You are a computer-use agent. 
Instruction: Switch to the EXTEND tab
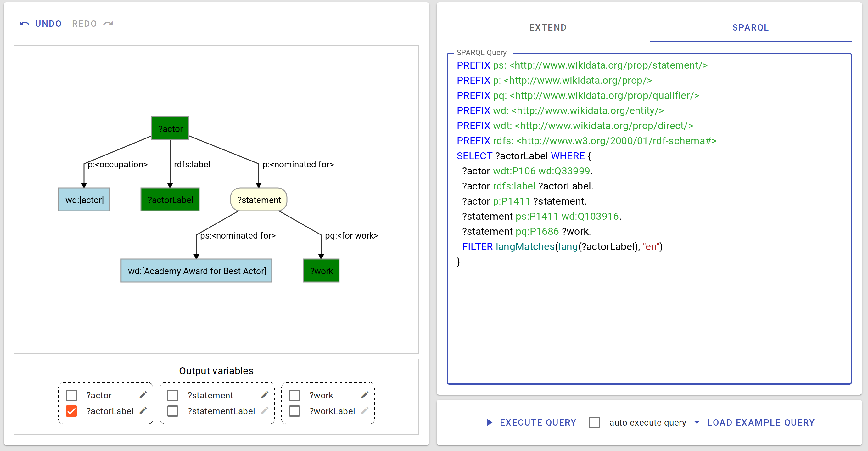[548, 28]
